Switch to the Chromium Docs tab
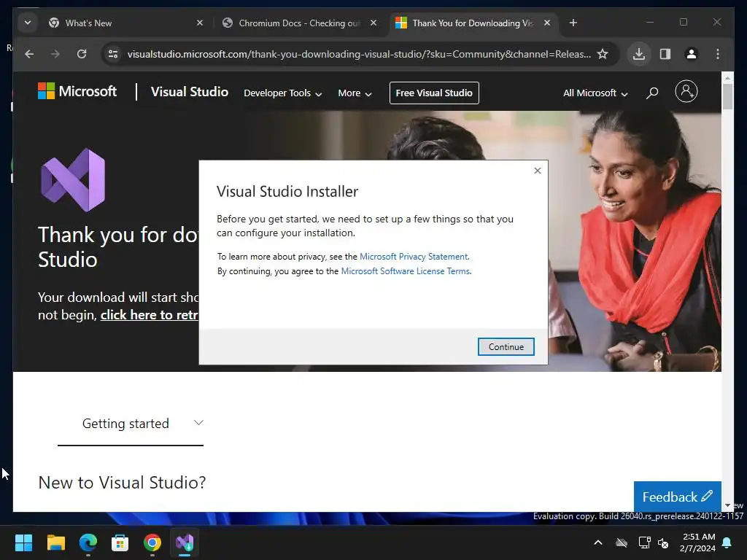Viewport: 747px width, 560px height. click(299, 23)
